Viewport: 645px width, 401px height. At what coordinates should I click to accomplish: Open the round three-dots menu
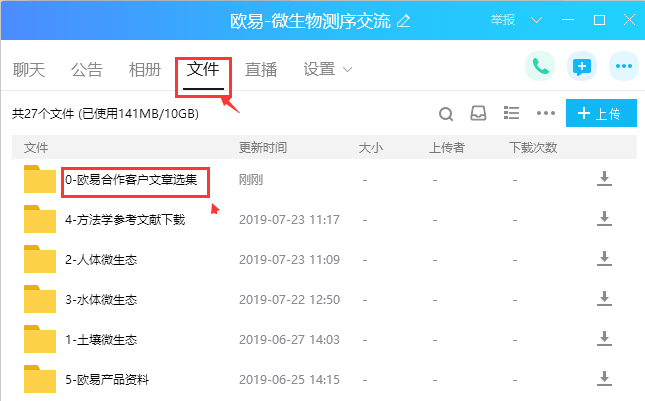click(624, 66)
